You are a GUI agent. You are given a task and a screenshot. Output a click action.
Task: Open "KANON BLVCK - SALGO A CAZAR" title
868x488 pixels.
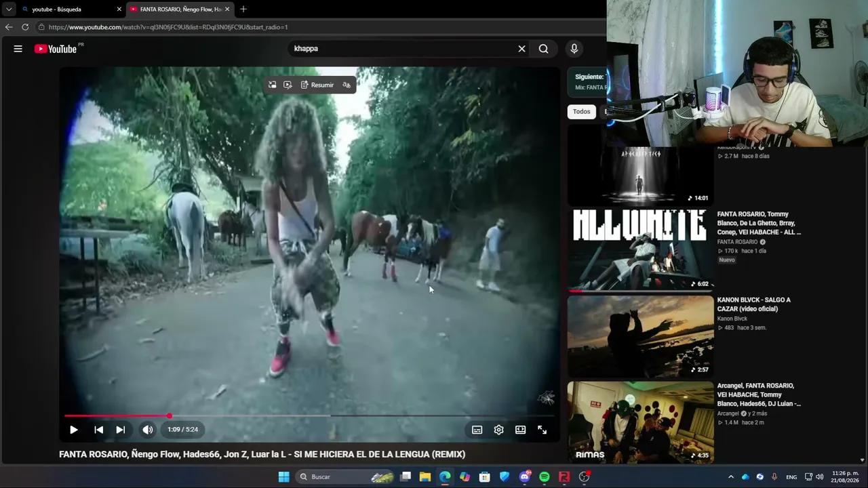[753, 304]
